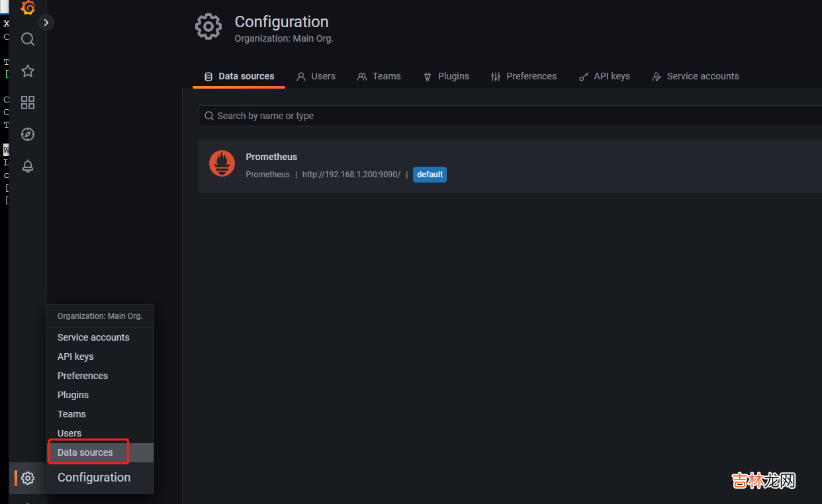Click the Configuration gear sidebar icon
This screenshot has width=822, height=504.
[28, 478]
